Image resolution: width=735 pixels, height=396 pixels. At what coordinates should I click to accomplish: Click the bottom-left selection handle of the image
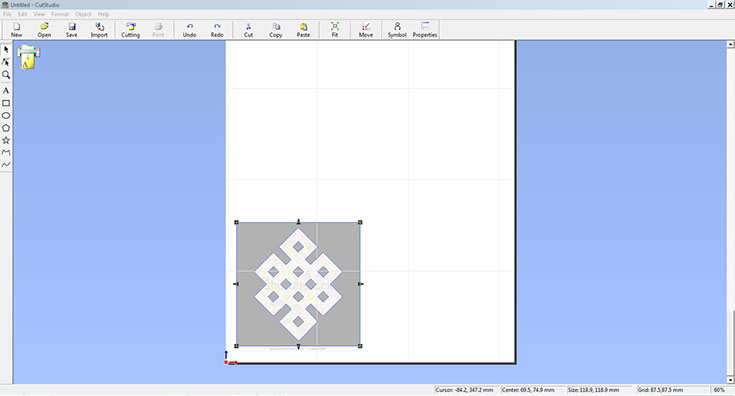pyautogui.click(x=236, y=346)
